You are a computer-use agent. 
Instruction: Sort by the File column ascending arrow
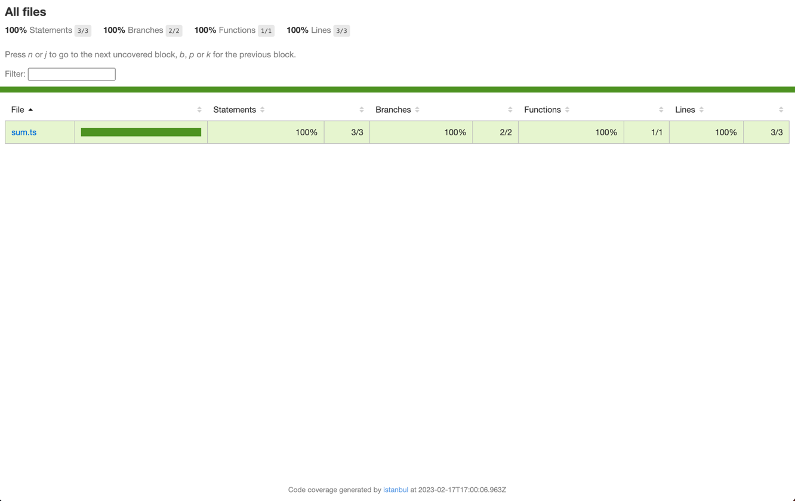31,109
